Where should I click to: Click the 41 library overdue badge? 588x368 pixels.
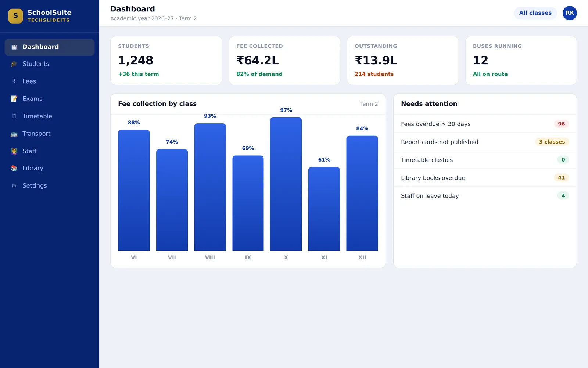pos(561,178)
